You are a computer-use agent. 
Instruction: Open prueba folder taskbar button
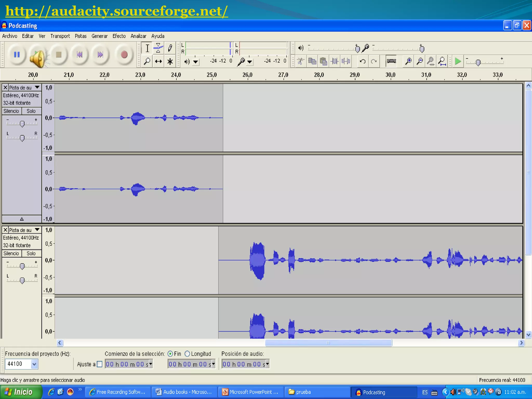click(317, 392)
